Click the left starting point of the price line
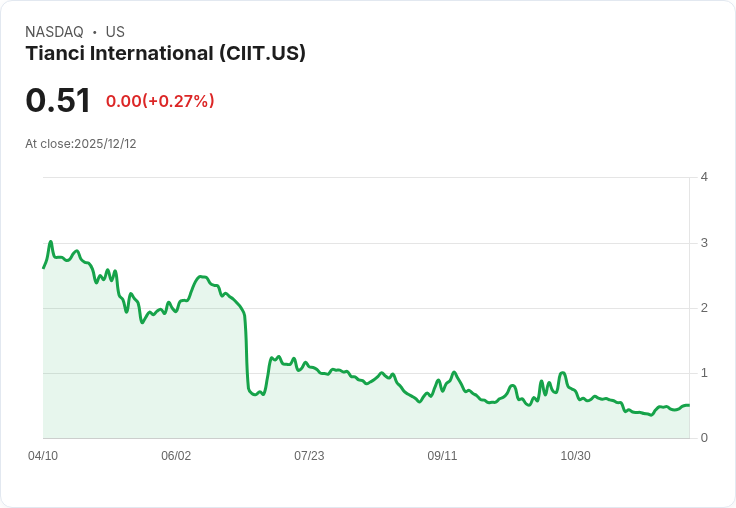The image size is (736, 508). pyautogui.click(x=44, y=267)
